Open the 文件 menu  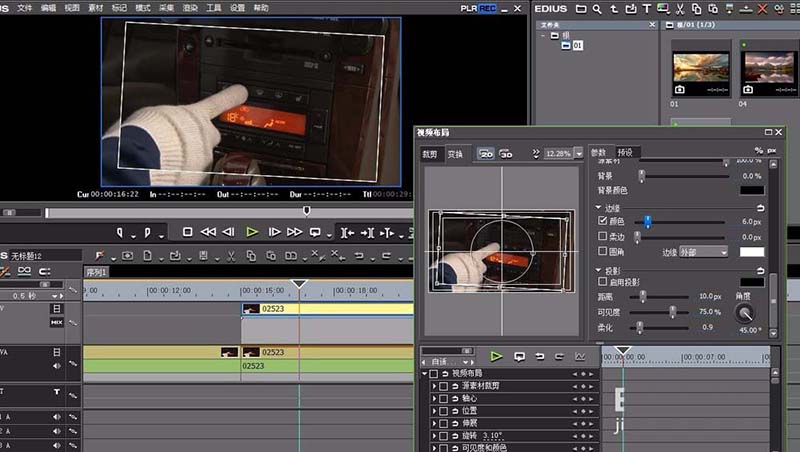(24, 7)
